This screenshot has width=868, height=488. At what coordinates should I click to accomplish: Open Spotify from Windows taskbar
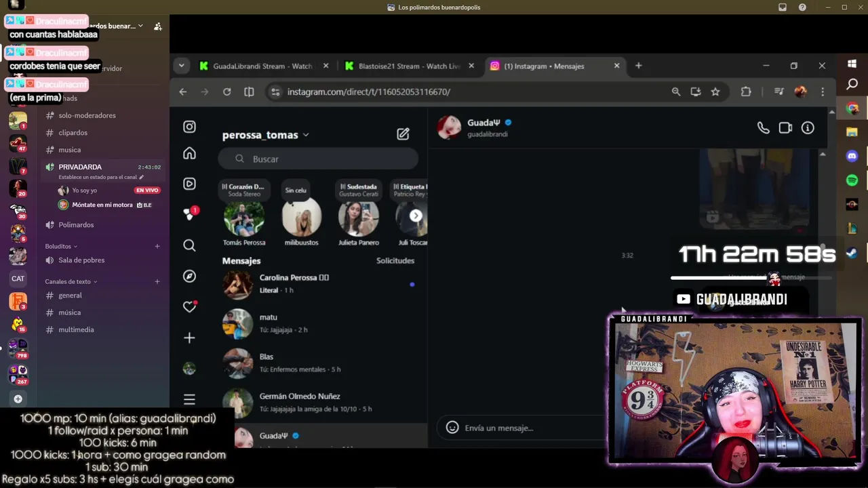coord(852,180)
